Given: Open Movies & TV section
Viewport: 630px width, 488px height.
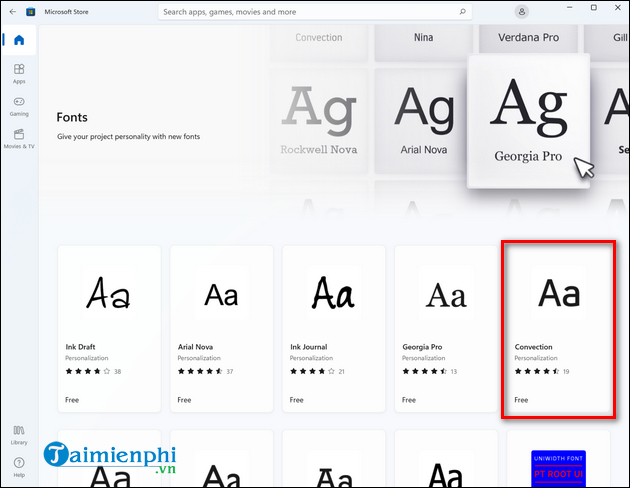Looking at the screenshot, I should point(19,139).
